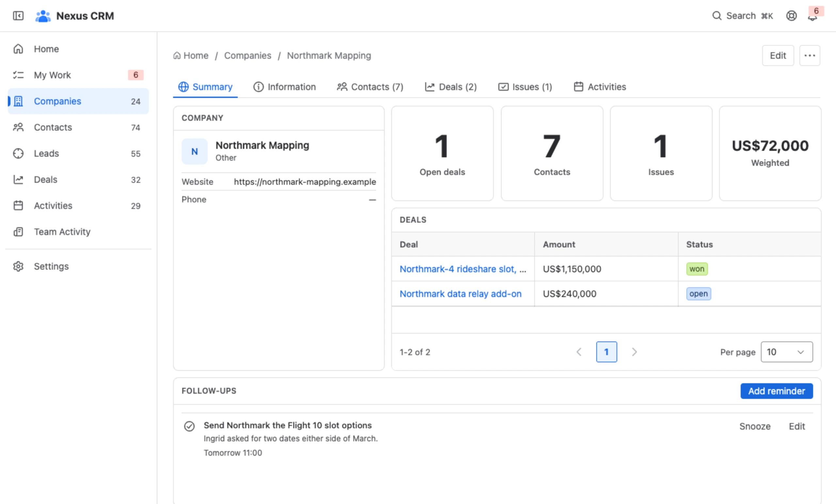836x504 pixels.
Task: Click the Team Activity icon
Action: [x=18, y=232]
